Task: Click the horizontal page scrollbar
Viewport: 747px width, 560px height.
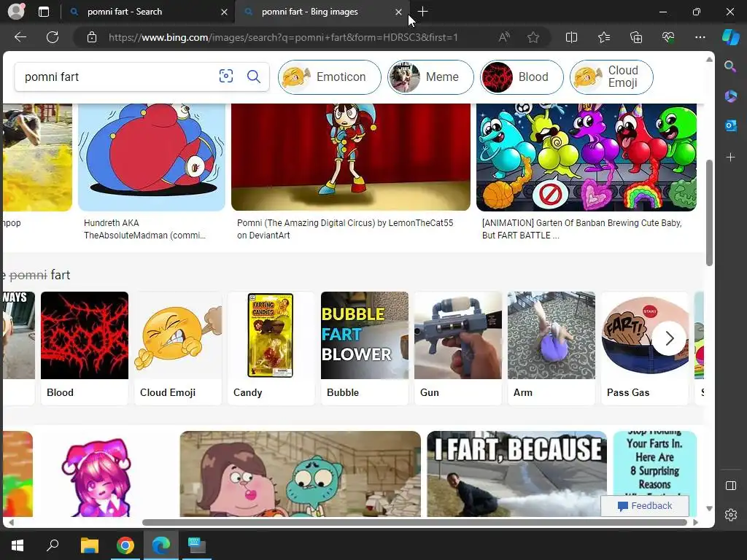Action: [x=414, y=522]
